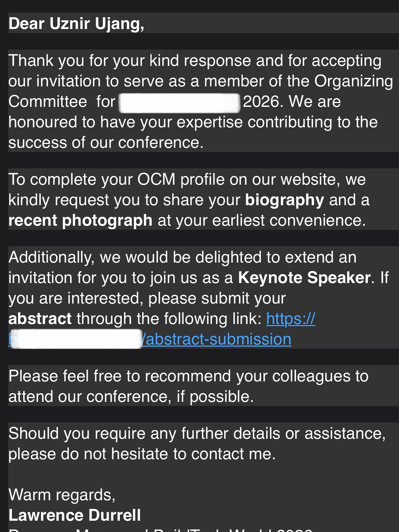
Task: Click the bold word 'abstract'
Action: click(x=40, y=319)
